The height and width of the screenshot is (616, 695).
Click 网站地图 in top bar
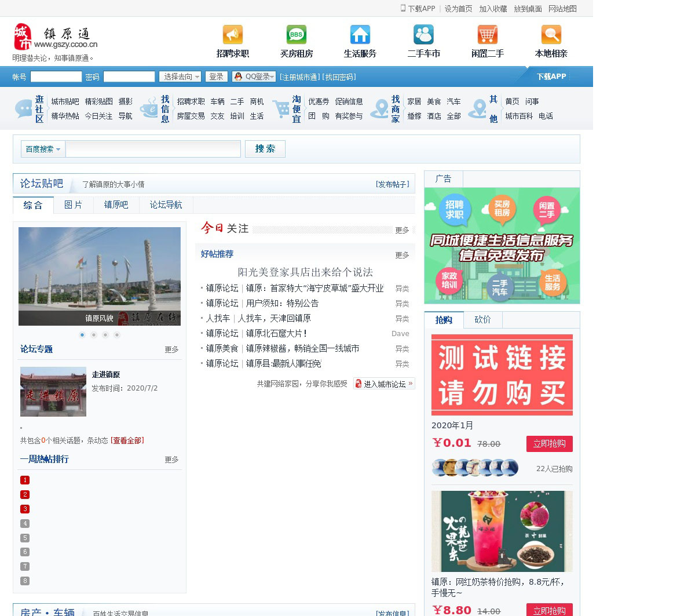[562, 9]
